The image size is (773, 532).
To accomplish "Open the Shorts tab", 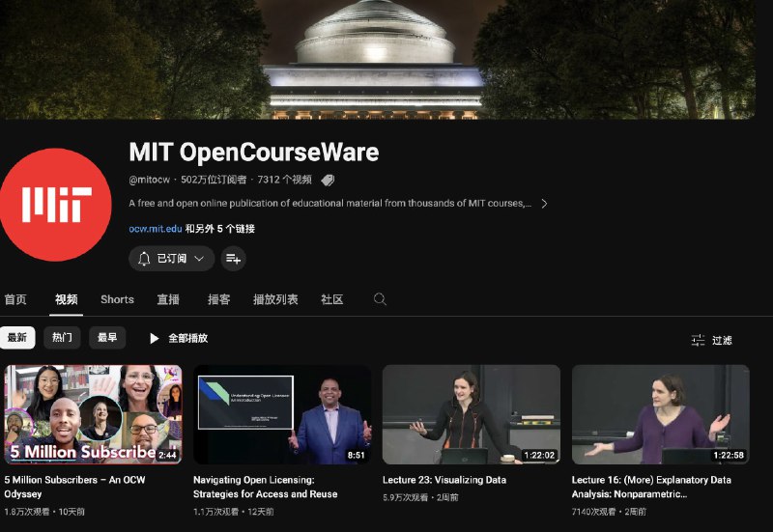I will [117, 299].
